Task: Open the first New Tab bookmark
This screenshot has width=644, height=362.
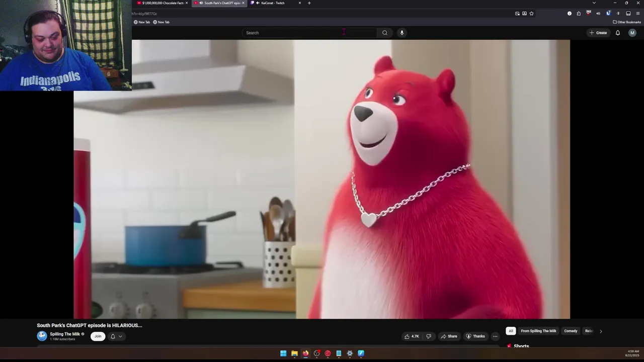Action: tap(142, 22)
